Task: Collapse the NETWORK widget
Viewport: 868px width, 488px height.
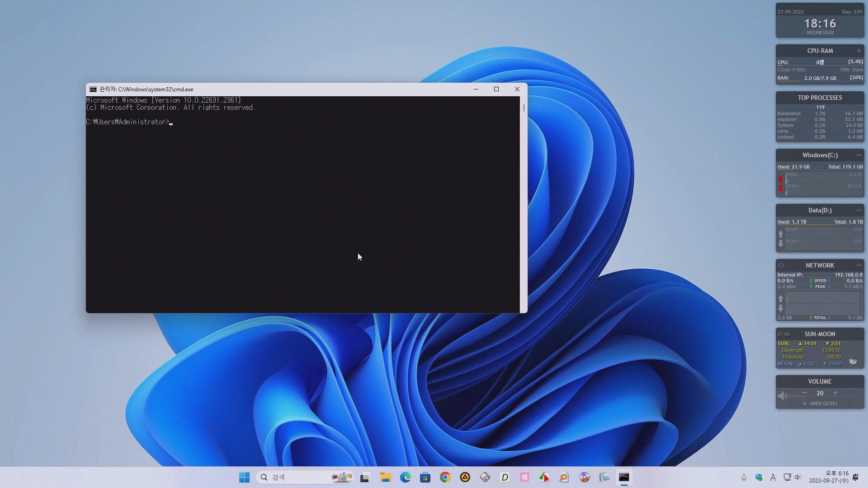Action: click(x=859, y=265)
